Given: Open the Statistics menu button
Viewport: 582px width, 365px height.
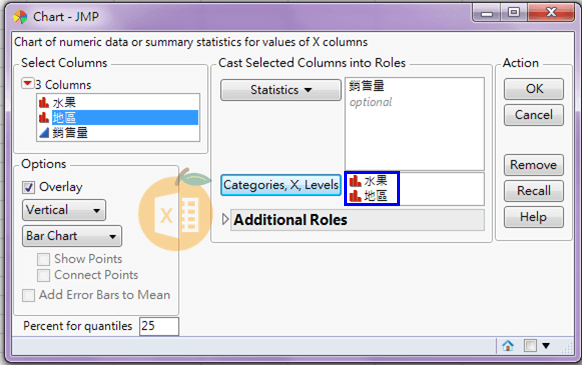Looking at the screenshot, I should click(281, 90).
